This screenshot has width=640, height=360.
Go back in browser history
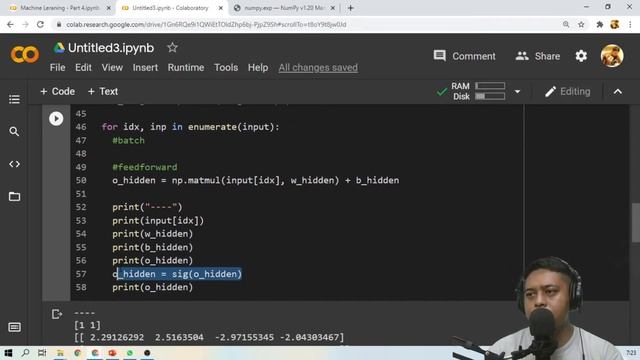10,24
